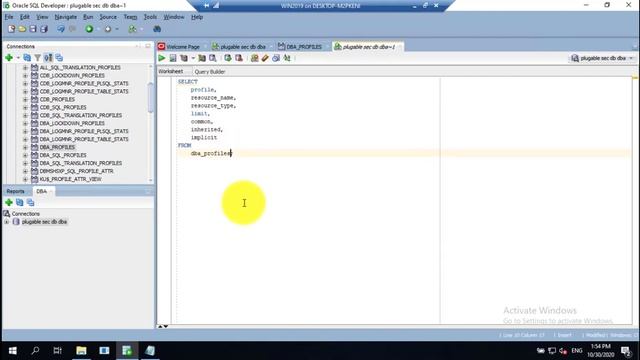Viewport: 640px width, 360px height.
Task: Open the Explain Plan dropdown arrow
Action: click(x=193, y=58)
